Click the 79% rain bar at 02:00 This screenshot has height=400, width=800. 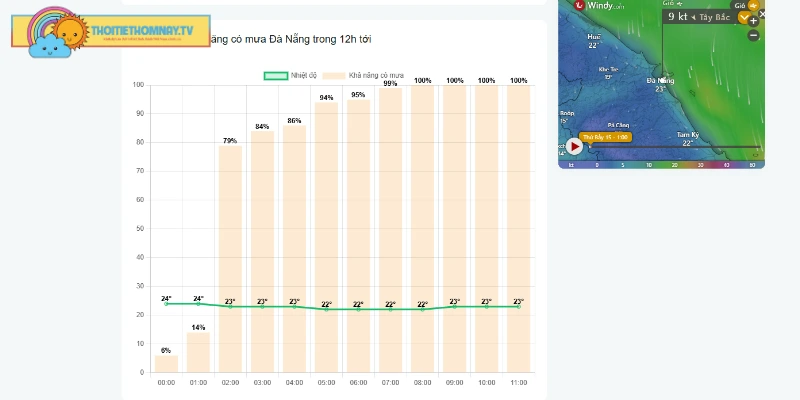point(230,259)
